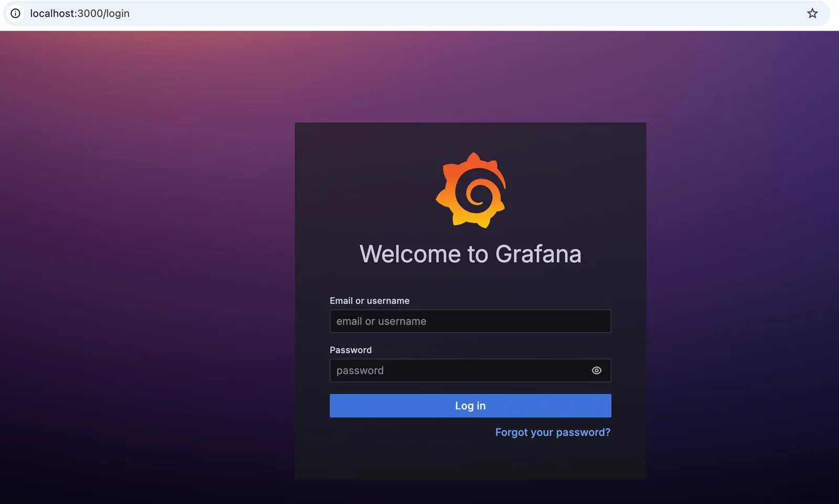
Task: Click the Log in button
Action: [470, 406]
